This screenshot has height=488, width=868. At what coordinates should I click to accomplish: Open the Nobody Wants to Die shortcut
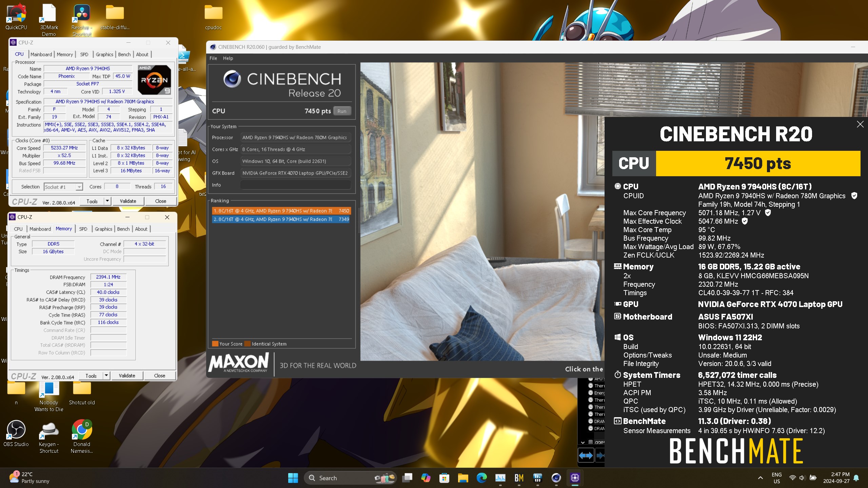[x=49, y=396]
